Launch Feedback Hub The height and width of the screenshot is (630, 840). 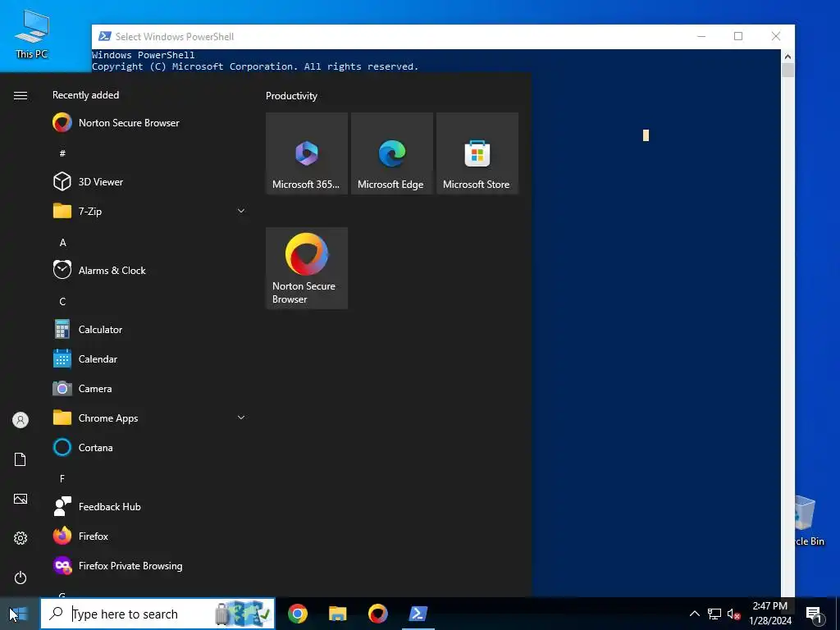coord(148,506)
